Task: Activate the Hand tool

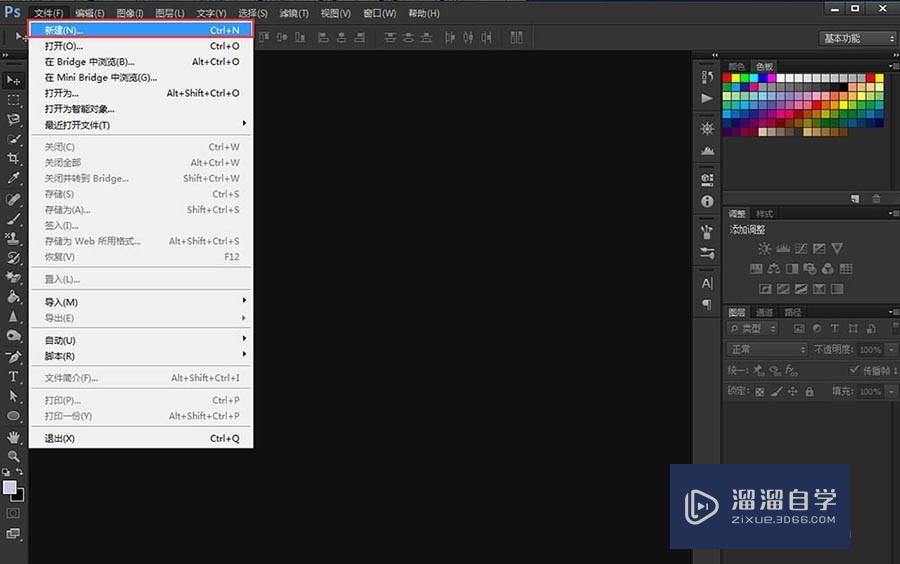Action: 13,437
